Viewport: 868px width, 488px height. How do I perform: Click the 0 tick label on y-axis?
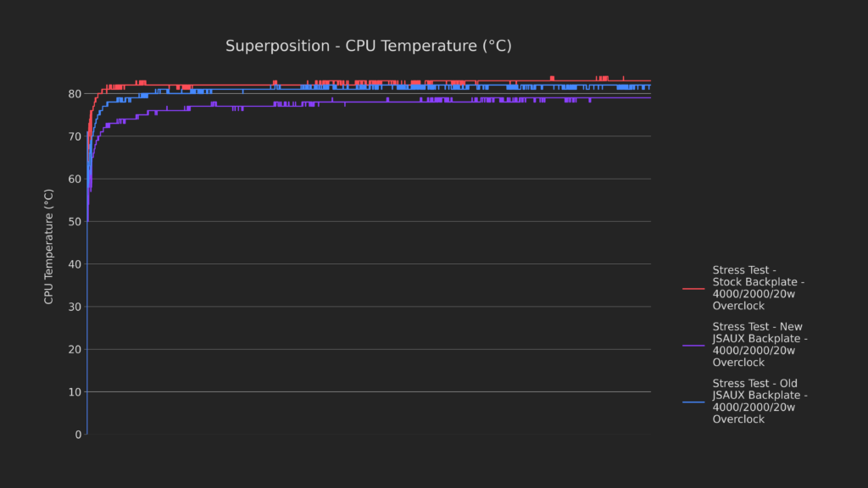[78, 435]
